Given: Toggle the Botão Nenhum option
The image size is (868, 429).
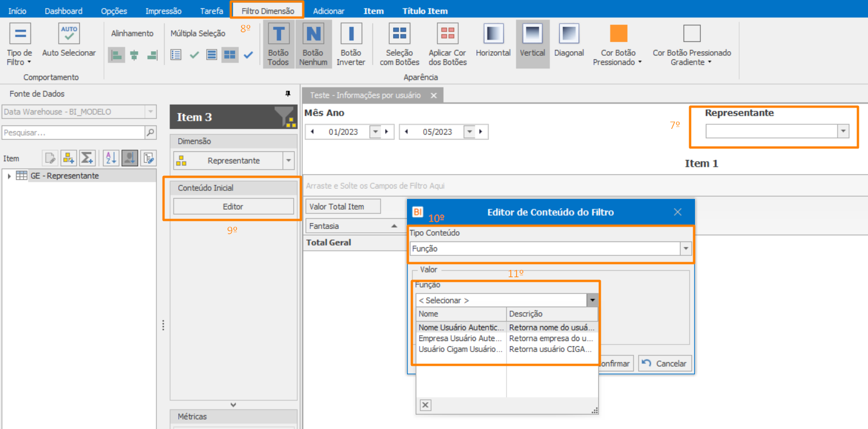Looking at the screenshot, I should point(313,44).
